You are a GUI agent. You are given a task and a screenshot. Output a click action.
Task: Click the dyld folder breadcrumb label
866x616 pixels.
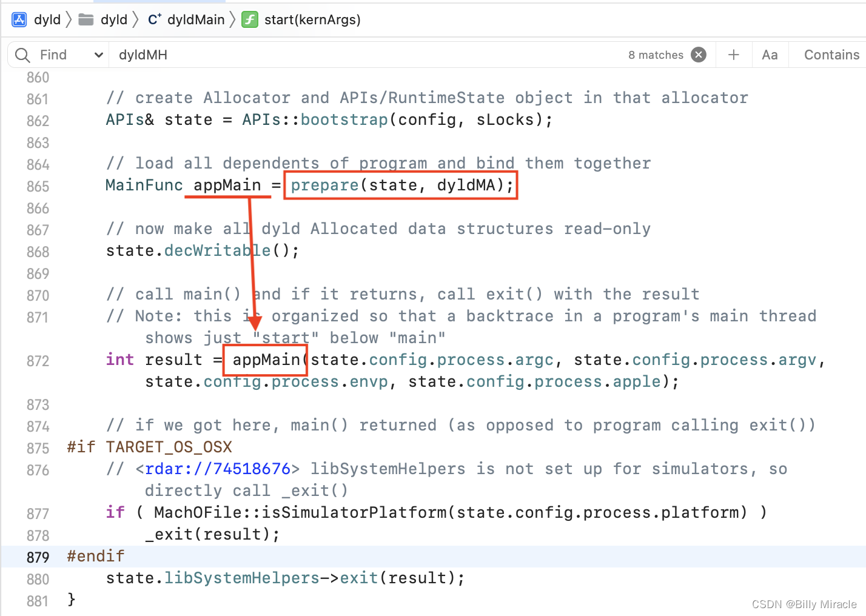point(114,20)
